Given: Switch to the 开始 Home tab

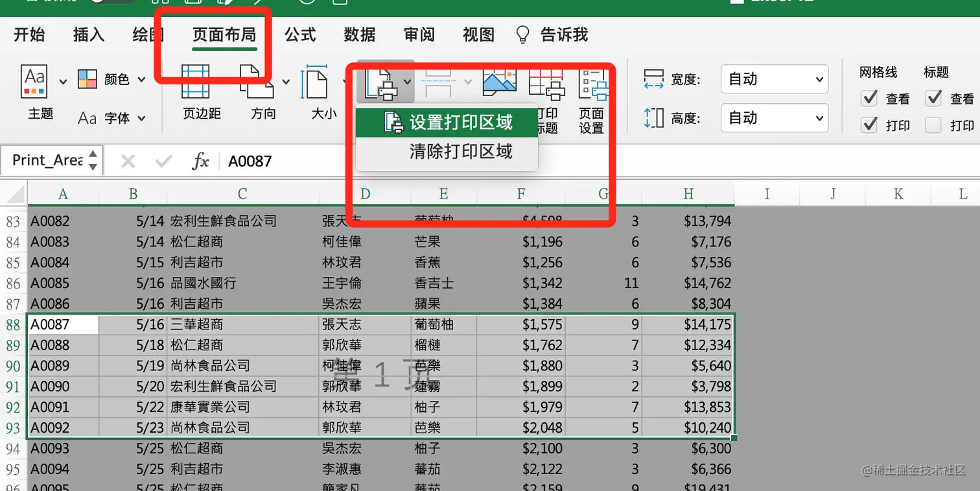Looking at the screenshot, I should (29, 34).
